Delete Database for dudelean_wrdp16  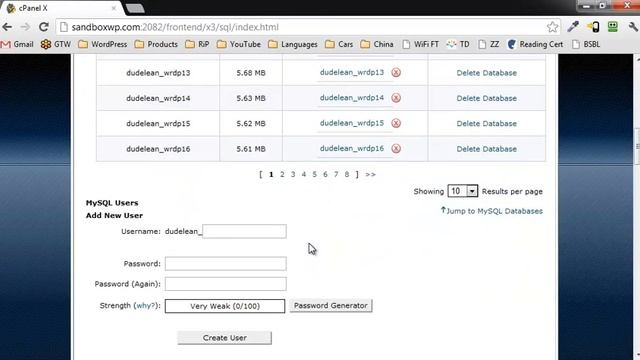(487, 149)
